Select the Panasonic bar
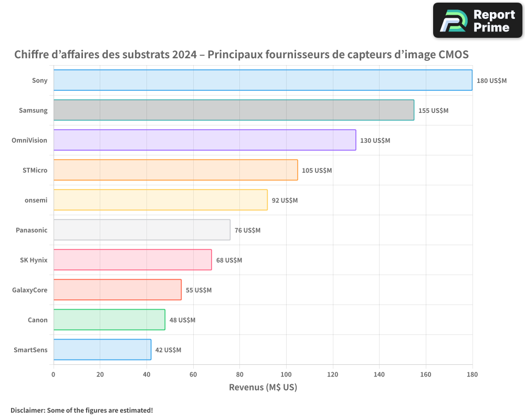This screenshot has width=525, height=420. coord(142,230)
